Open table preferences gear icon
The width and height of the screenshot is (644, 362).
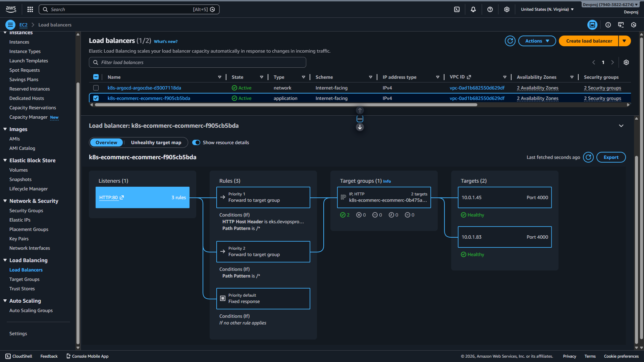[x=626, y=62]
